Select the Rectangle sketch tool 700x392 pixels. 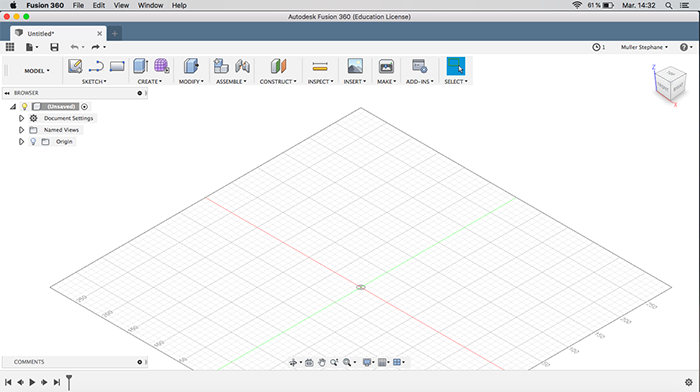point(117,67)
